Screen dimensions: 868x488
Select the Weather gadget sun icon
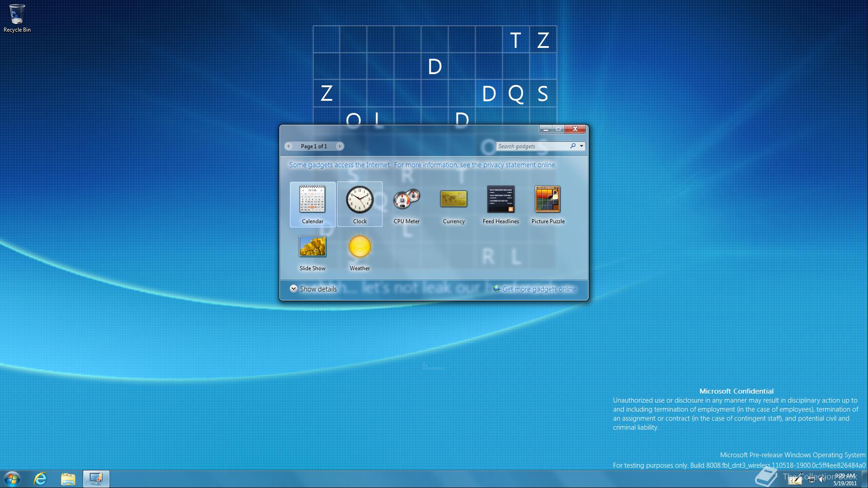(x=359, y=247)
